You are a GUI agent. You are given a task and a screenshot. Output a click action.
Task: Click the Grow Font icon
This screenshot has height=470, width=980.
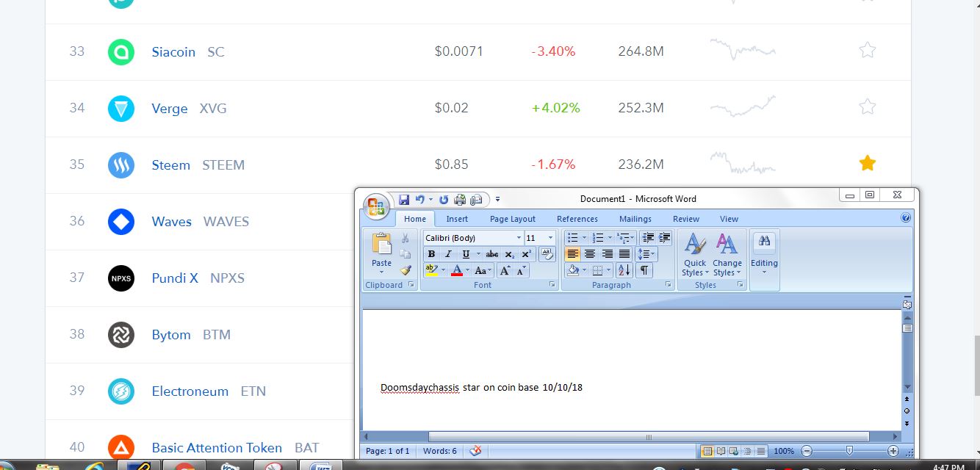[505, 270]
